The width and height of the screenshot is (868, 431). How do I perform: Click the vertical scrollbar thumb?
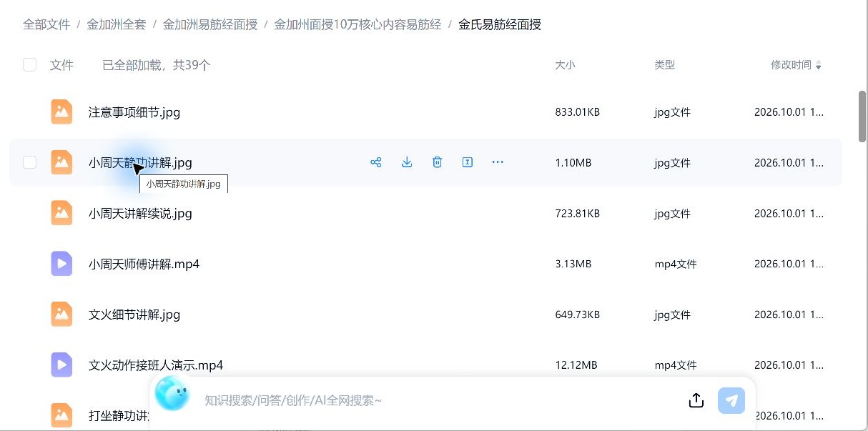(862, 117)
